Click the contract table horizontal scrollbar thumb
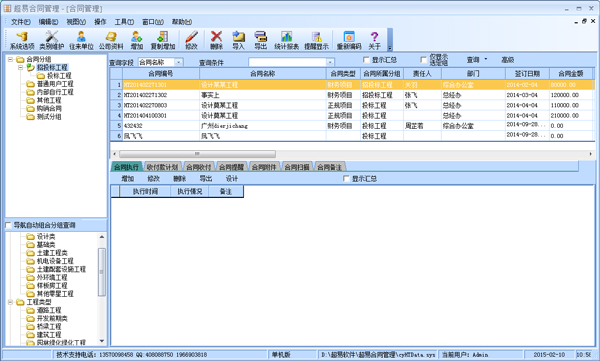Screen dimensions: 600x361 tap(197, 154)
